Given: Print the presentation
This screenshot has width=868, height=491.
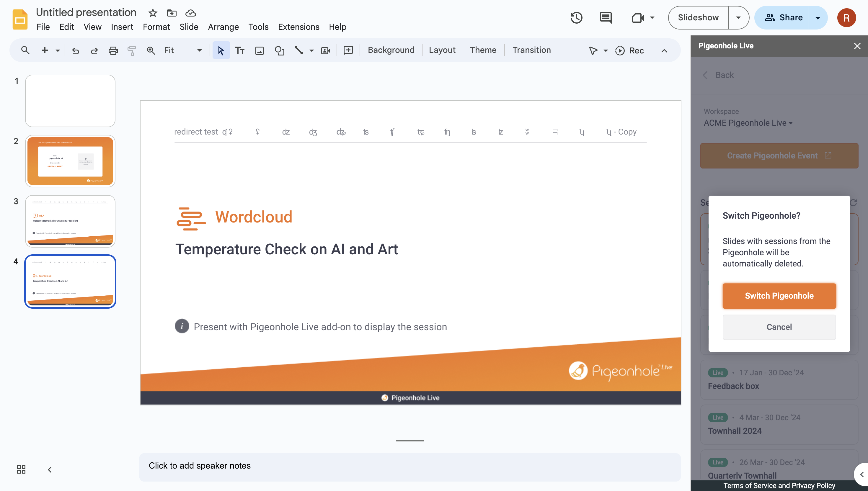Looking at the screenshot, I should [x=113, y=50].
